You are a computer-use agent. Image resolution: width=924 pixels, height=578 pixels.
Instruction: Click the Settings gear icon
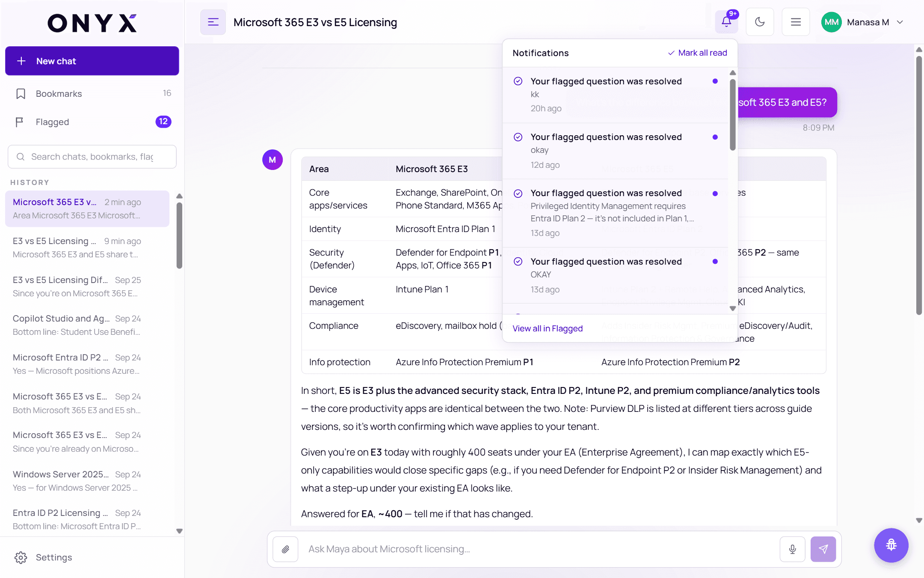tap(21, 557)
